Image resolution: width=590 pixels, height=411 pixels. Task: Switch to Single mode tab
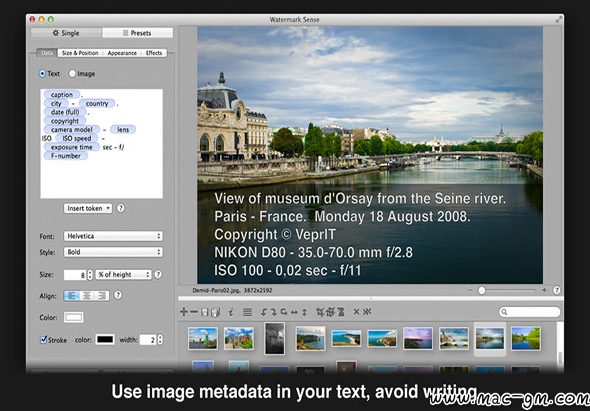click(66, 33)
